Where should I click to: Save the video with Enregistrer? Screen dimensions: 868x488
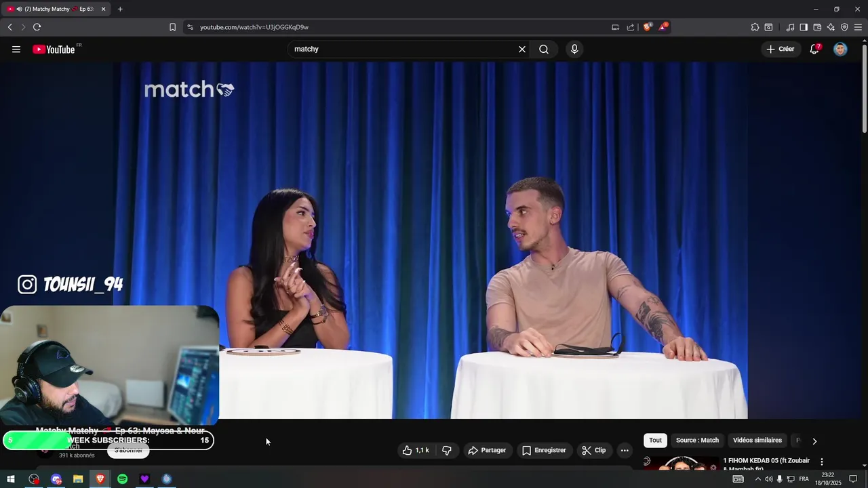[x=544, y=450]
